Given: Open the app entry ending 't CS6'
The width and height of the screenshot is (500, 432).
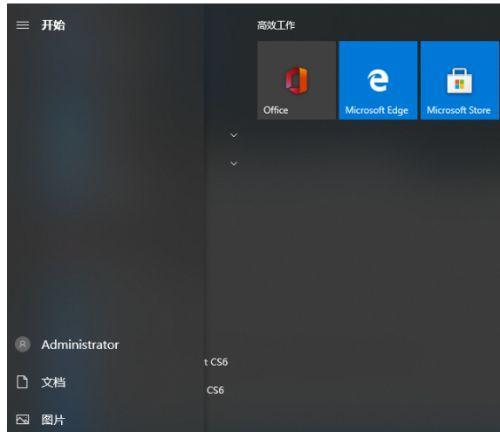Looking at the screenshot, I should click(x=216, y=362).
